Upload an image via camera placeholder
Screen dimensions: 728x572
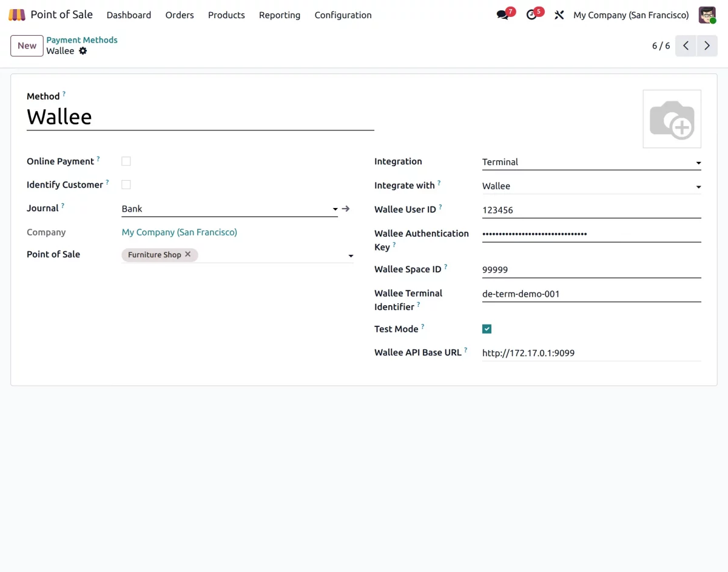pos(672,119)
